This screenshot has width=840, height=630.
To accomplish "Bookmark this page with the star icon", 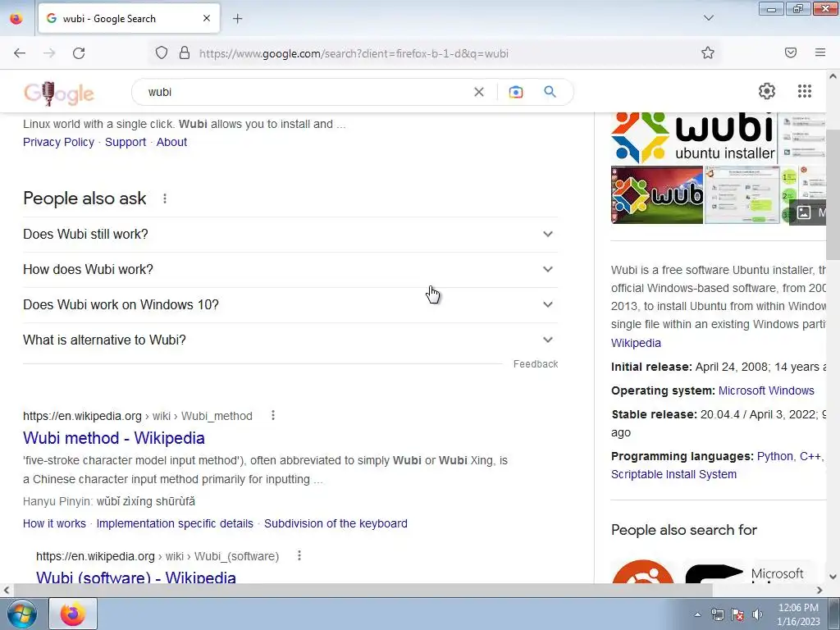I will pyautogui.click(x=708, y=52).
